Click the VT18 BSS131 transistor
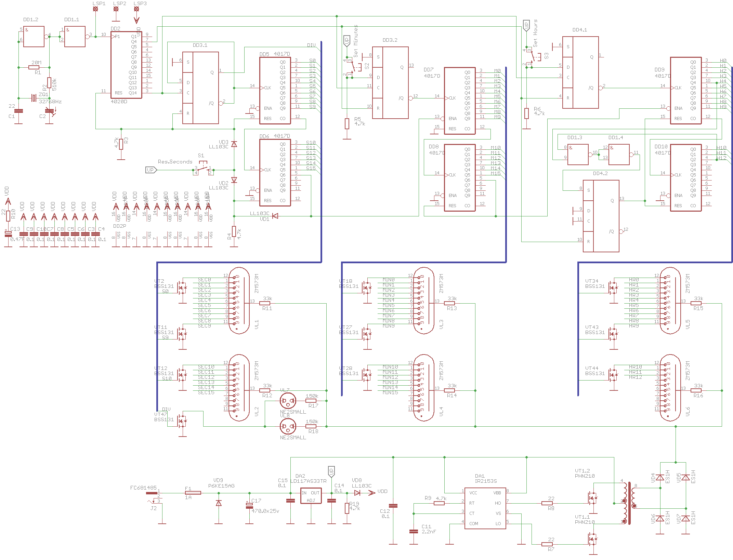The width and height of the screenshot is (733, 560). point(367,288)
